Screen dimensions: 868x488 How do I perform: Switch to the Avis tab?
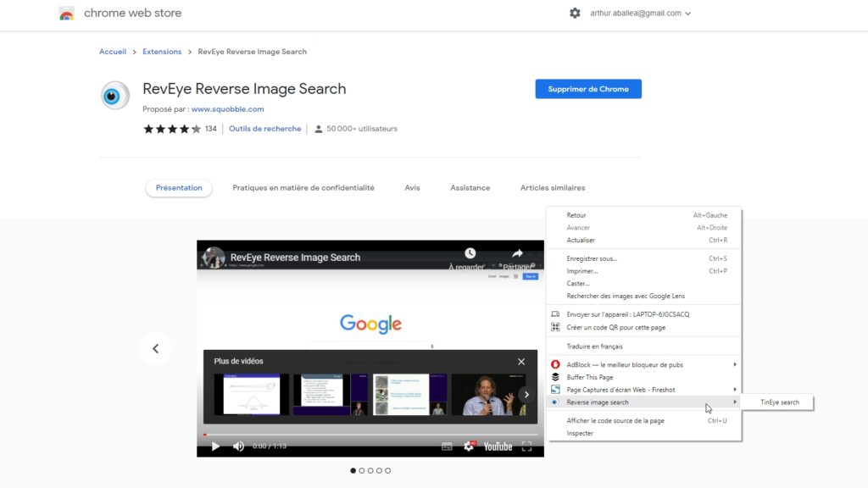click(x=413, y=187)
